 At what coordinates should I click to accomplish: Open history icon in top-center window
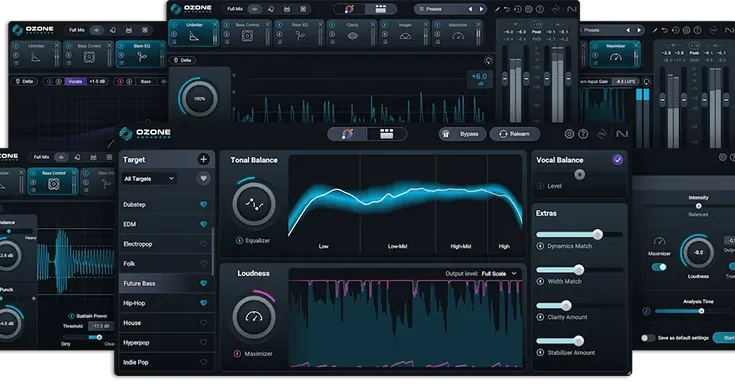(518, 9)
